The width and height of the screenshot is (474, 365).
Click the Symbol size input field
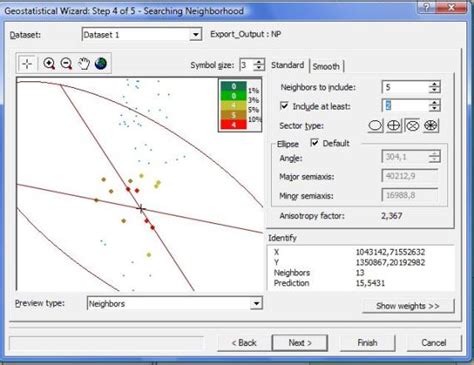[247, 65]
